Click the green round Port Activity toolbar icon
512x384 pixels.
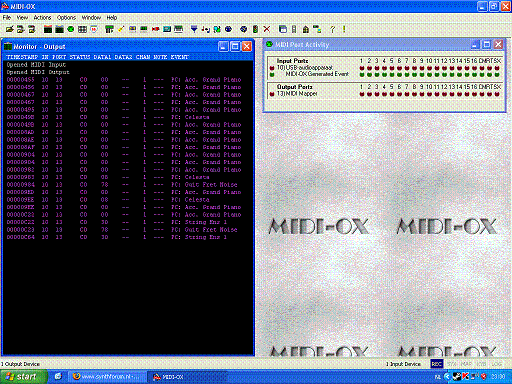click(x=71, y=29)
